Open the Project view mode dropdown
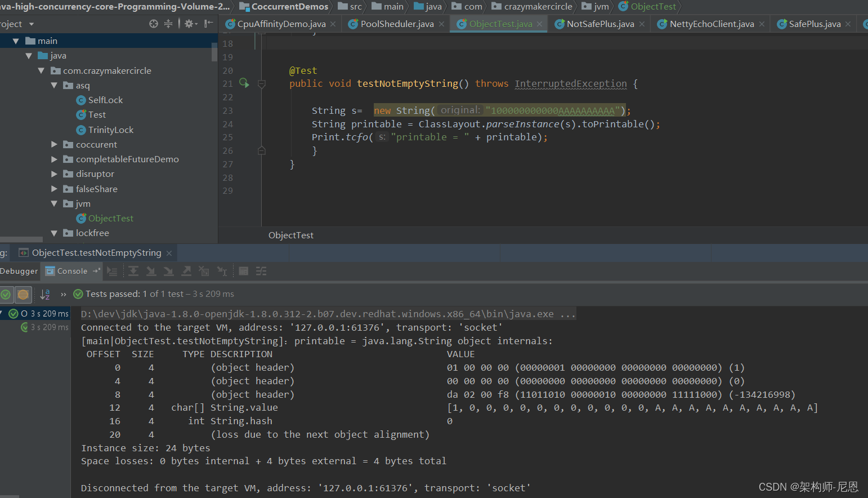This screenshot has height=498, width=868. (x=32, y=24)
